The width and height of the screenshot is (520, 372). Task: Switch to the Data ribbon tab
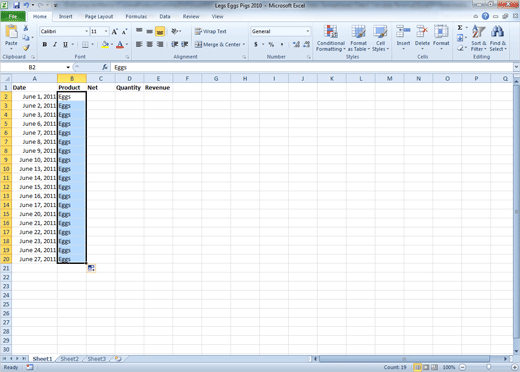point(165,16)
